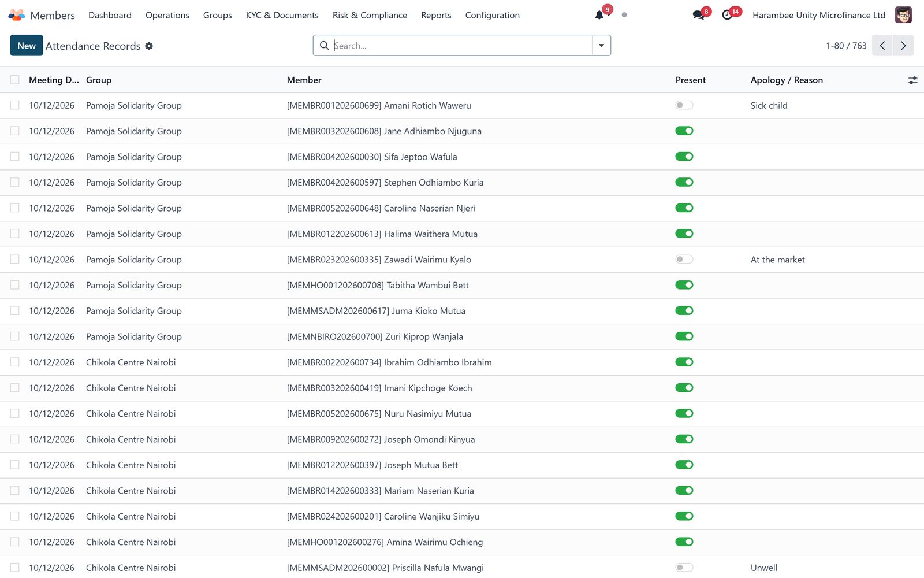
Task: Tick the select-all records checkbox
Action: [15, 80]
